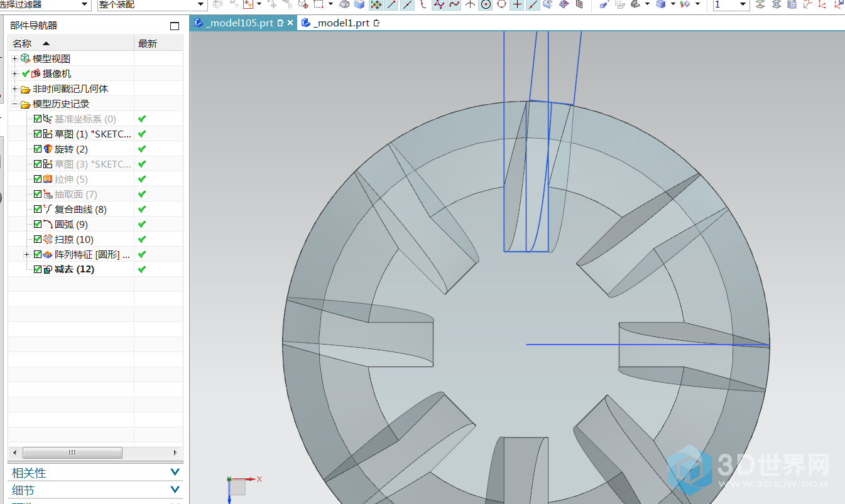The image size is (845, 504).
Task: Toggle the intersection snap icon
Action: click(x=470, y=4)
